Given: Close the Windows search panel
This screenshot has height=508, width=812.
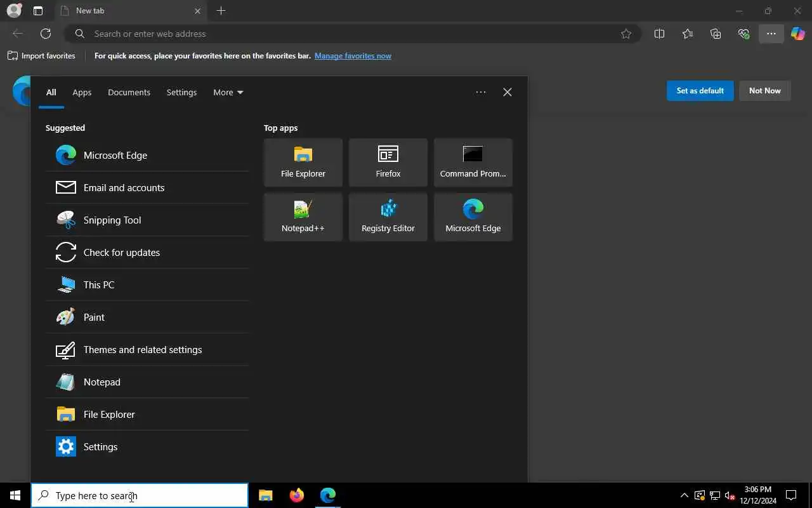Looking at the screenshot, I should (x=507, y=92).
